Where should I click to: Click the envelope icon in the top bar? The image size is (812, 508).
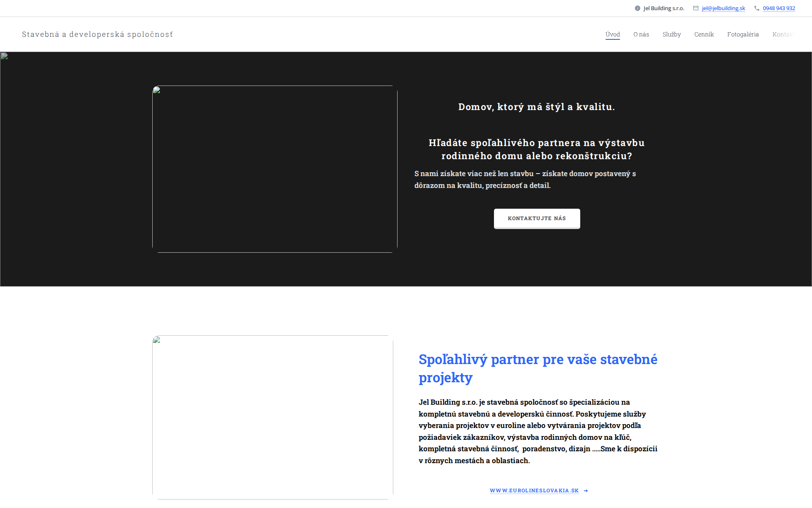click(x=696, y=8)
